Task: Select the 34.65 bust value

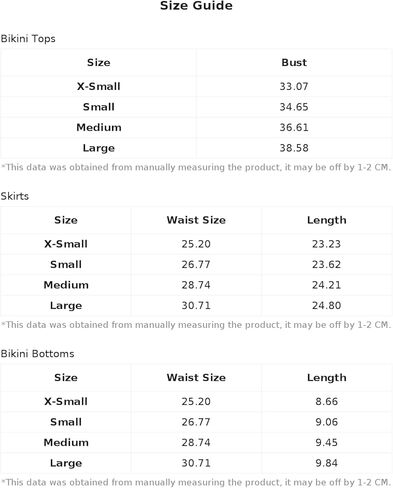Action: pos(294,107)
